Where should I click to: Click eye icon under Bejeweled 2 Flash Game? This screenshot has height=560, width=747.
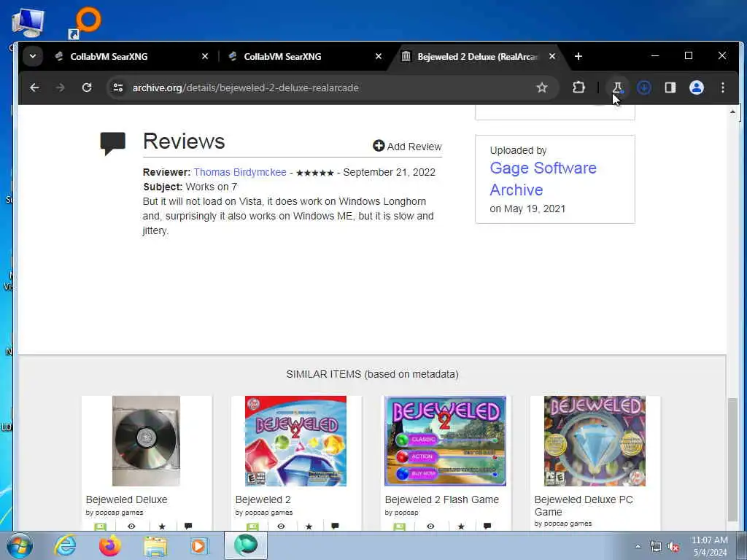(x=430, y=526)
